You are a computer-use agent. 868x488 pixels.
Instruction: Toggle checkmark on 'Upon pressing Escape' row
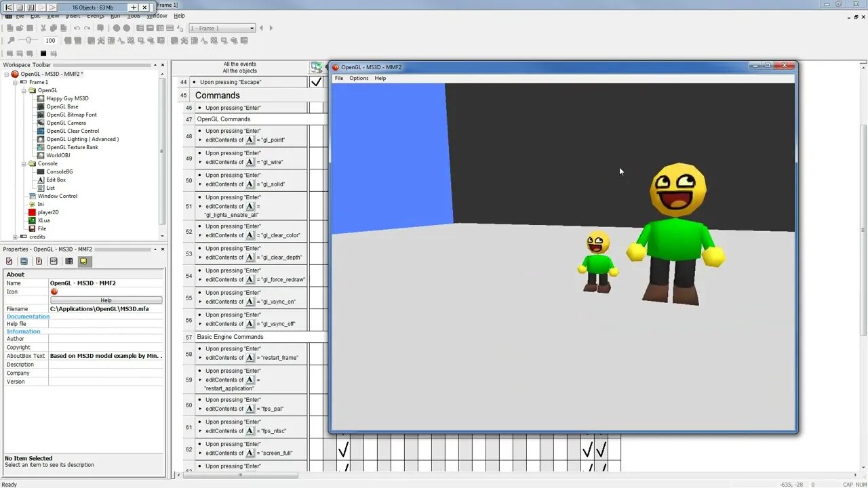click(x=316, y=82)
